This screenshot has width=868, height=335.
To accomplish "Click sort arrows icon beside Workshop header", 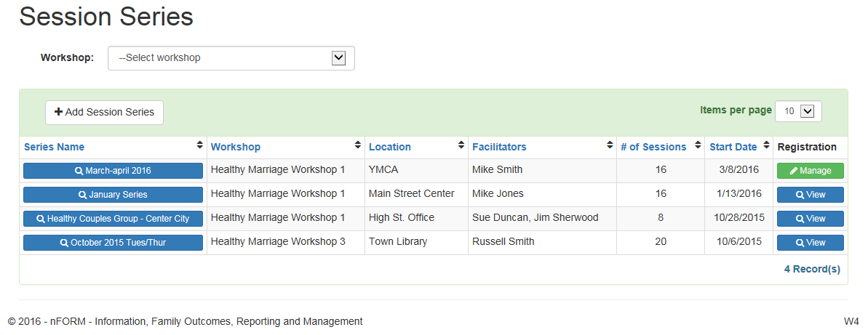I will pos(357,145).
